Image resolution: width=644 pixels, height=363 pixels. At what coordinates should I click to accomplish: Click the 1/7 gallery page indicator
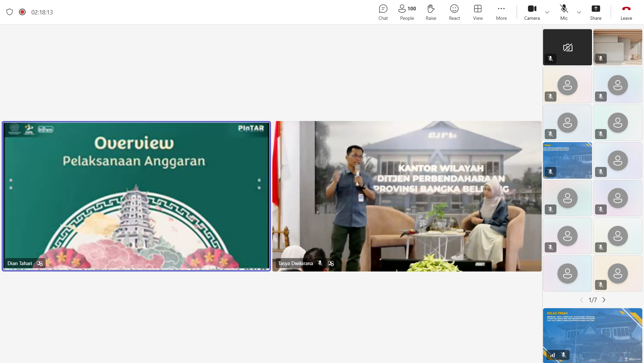[x=593, y=300]
